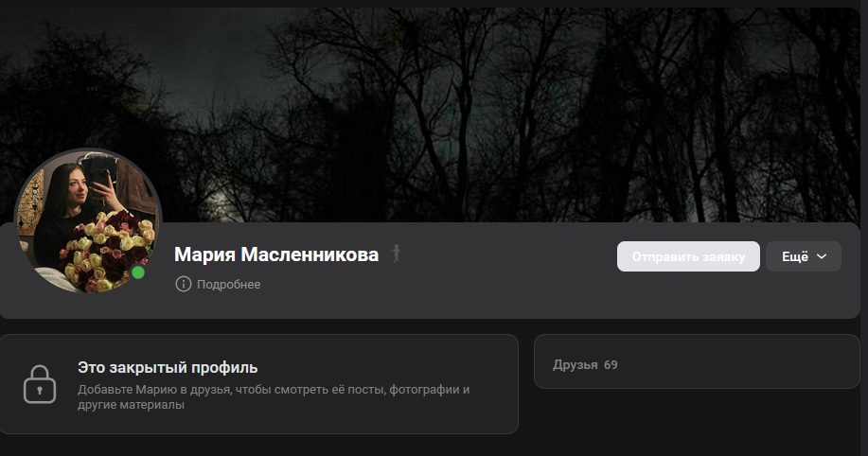Send friend request with Отправить заявку
This screenshot has height=456, width=868.
pyautogui.click(x=688, y=256)
